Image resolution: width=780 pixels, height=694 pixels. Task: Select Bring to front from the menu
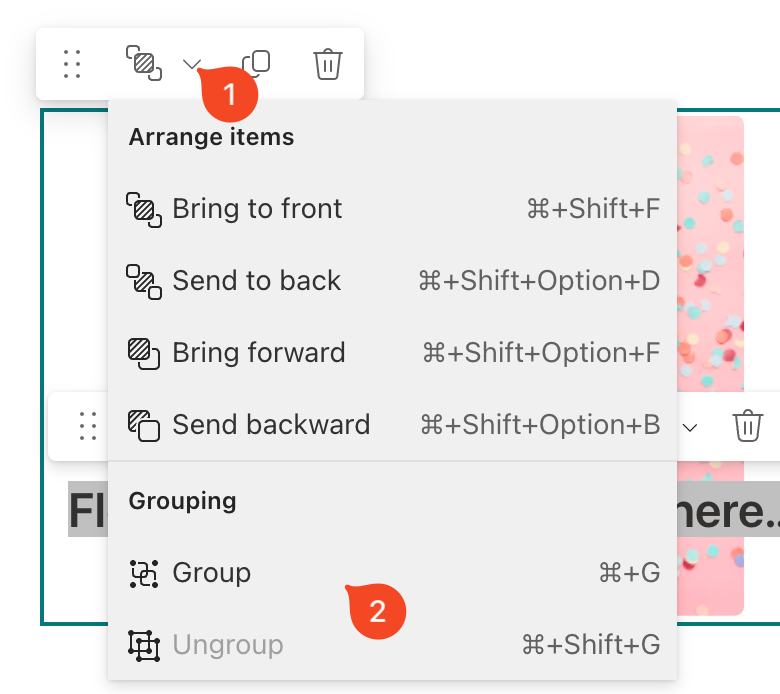[257, 209]
